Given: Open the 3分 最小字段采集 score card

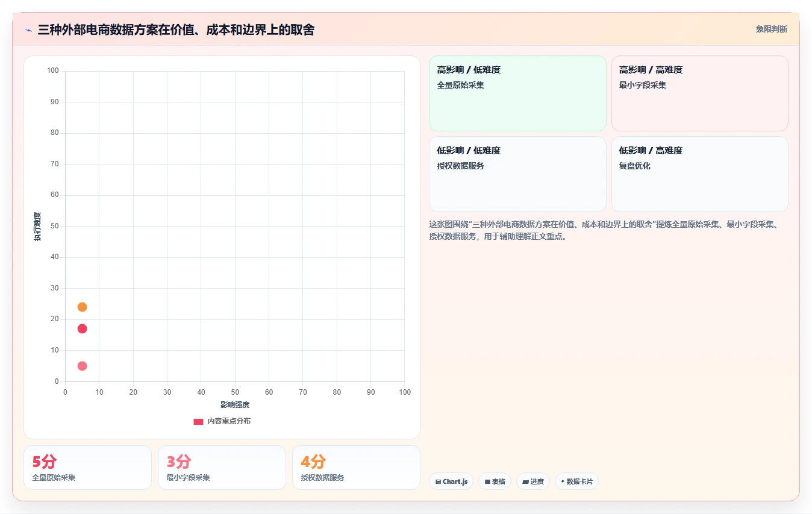Looking at the screenshot, I should (x=222, y=468).
